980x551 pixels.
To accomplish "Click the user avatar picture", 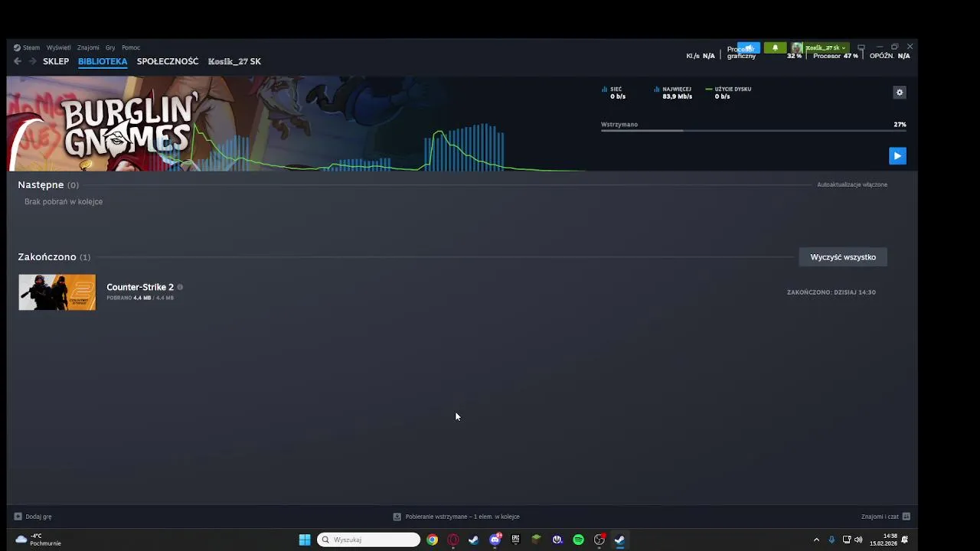I will (x=796, y=47).
